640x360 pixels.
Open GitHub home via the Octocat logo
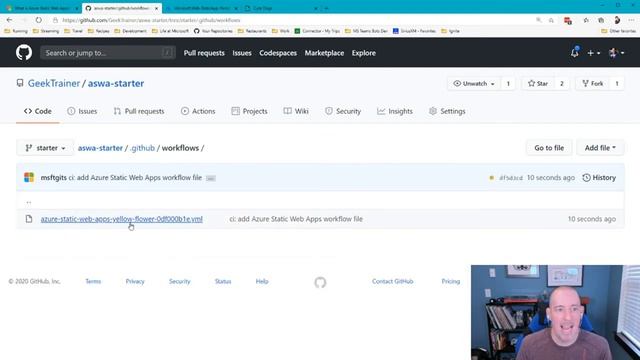pos(24,53)
